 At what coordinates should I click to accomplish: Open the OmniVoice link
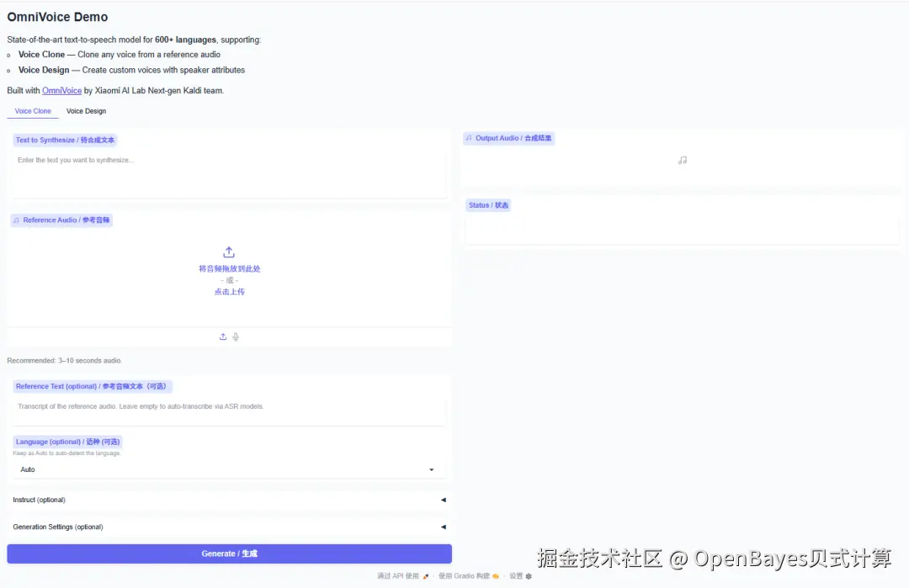[62, 90]
